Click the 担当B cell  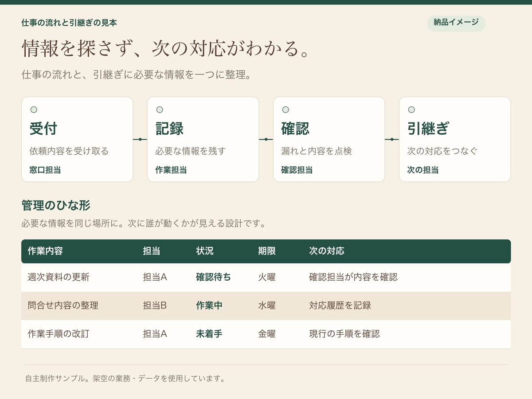(155, 305)
